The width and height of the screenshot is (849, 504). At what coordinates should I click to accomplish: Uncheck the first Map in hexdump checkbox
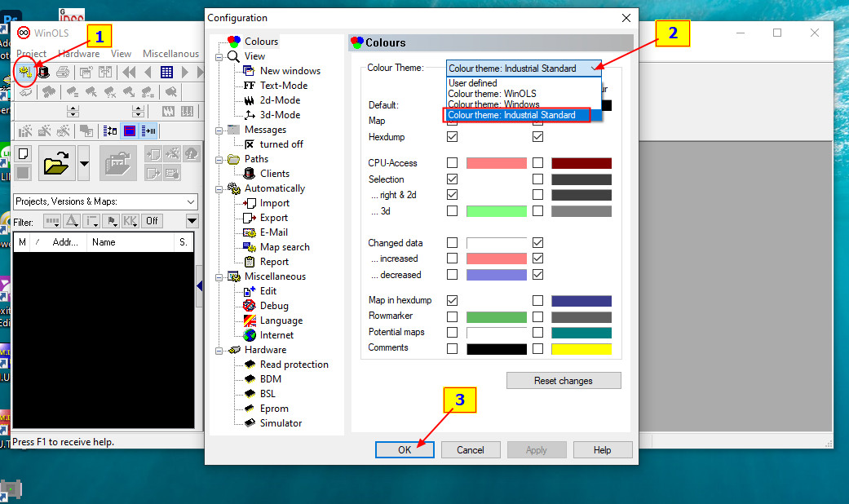(452, 301)
